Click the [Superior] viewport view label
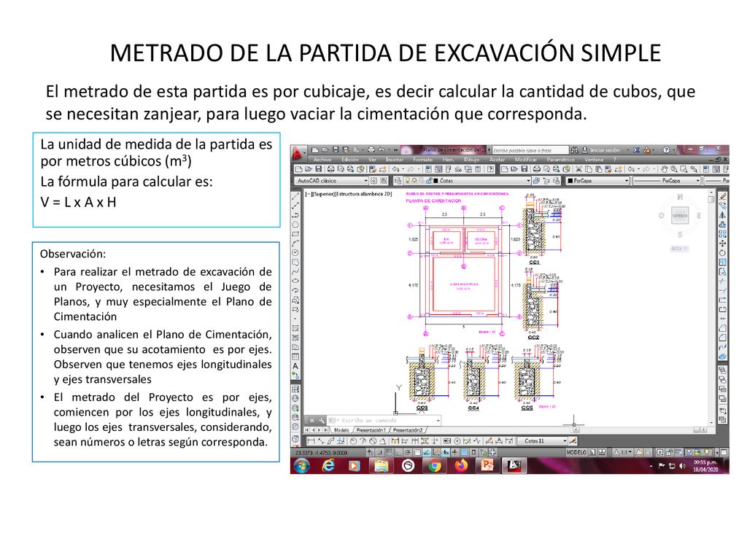 324,194
